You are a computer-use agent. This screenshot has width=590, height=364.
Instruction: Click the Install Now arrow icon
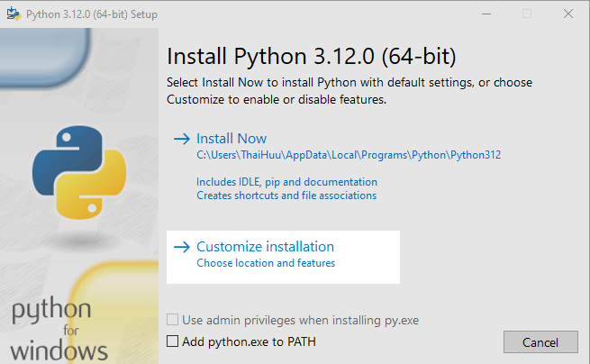(182, 139)
